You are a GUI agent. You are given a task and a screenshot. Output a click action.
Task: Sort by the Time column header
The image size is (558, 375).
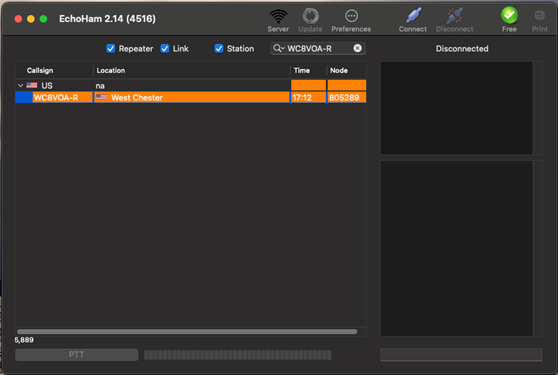308,70
